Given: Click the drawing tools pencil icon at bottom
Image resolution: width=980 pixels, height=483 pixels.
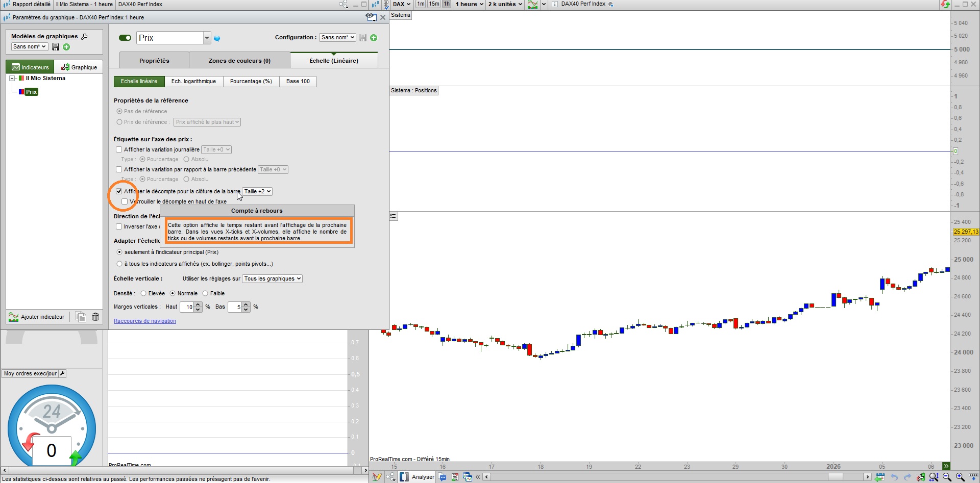Looking at the screenshot, I should tap(377, 477).
